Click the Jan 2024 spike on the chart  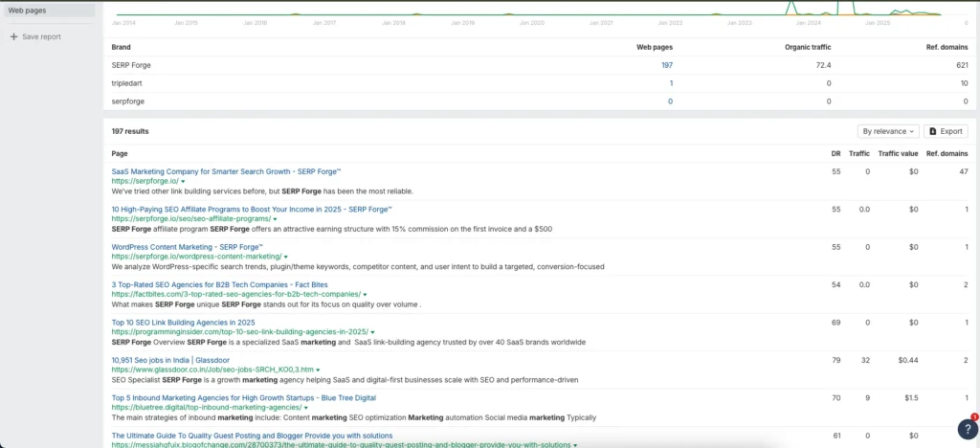pos(791,8)
